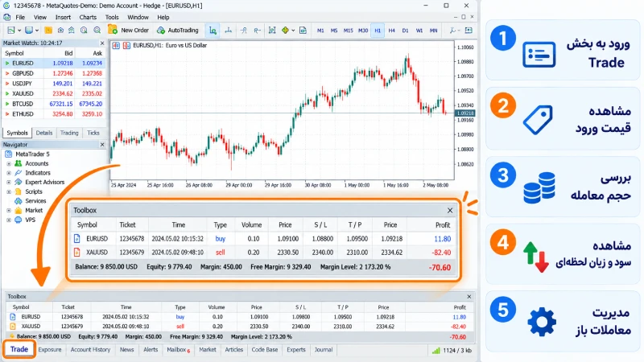Screen dimensions: 644x362
Task: Click the Market bag icon in Navigator
Action: pos(18,211)
